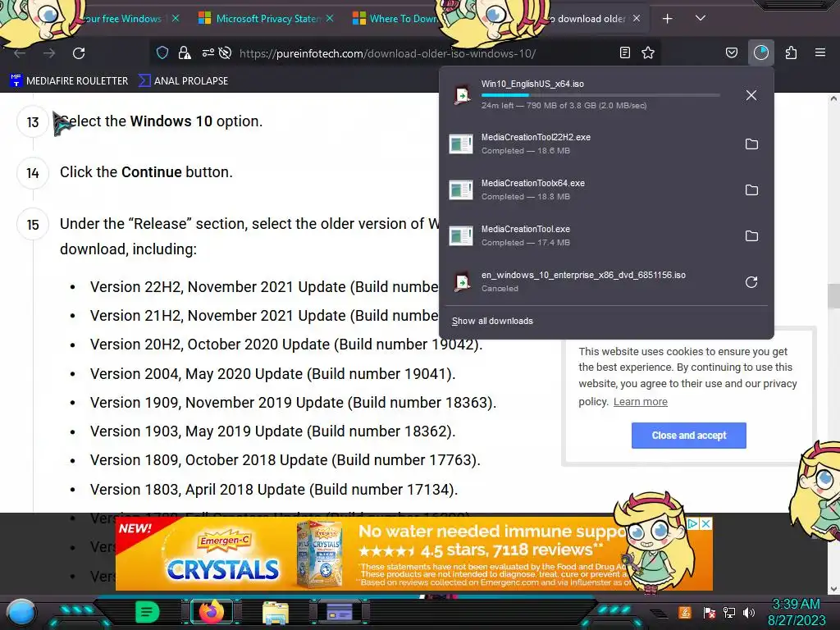Screen dimensions: 840x630
Task: Open the Emergen-C Crystals banner ad
Action: tap(413, 554)
